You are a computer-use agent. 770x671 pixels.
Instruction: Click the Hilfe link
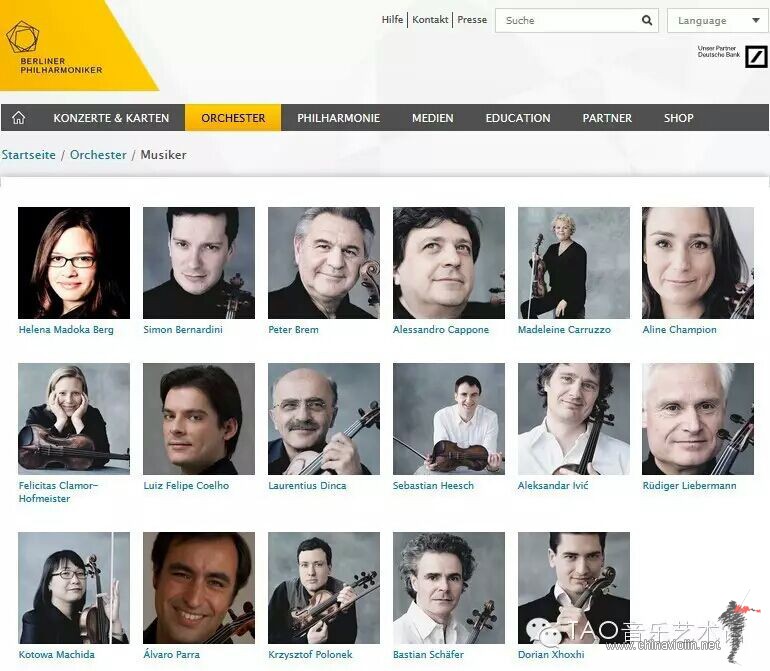pyautogui.click(x=392, y=20)
